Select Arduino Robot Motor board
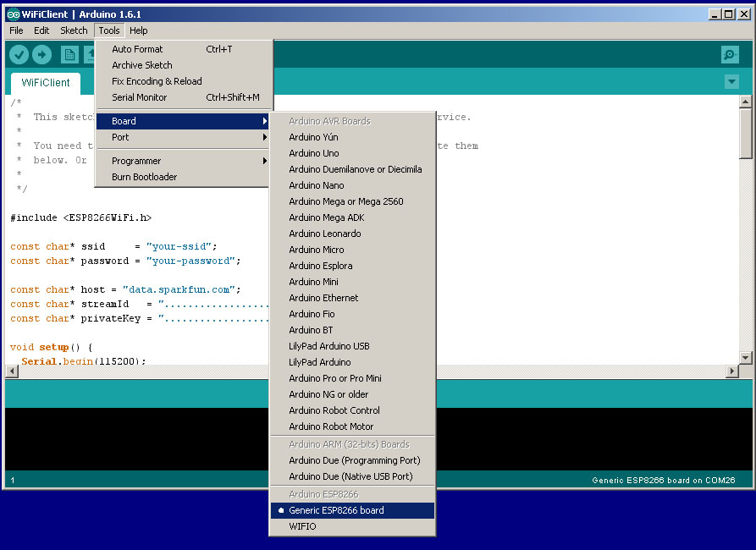 (x=352, y=426)
